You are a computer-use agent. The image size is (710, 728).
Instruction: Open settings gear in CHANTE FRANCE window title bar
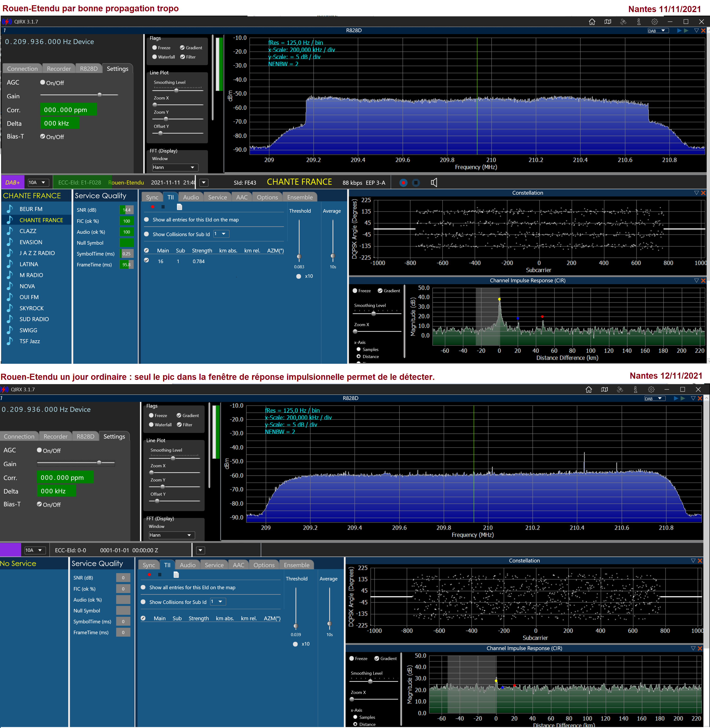coord(654,22)
